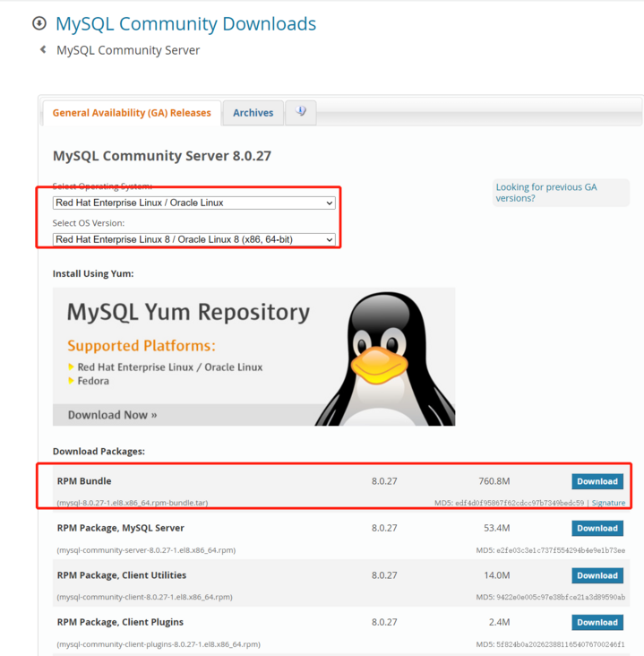Open the info icon tab
644x656 pixels.
click(x=301, y=112)
